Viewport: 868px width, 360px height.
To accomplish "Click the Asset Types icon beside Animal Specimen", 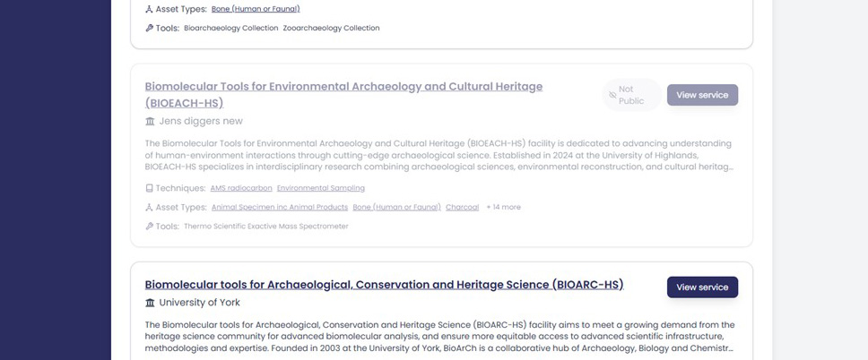I will pos(150,207).
